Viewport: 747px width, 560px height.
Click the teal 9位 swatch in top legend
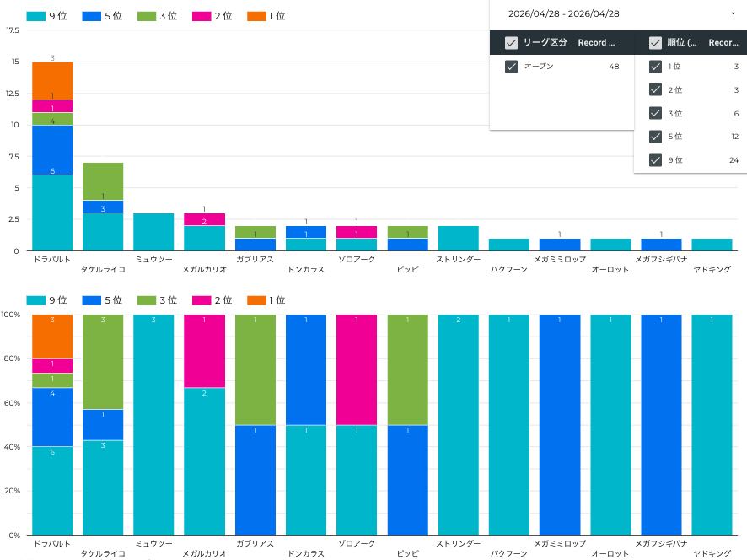click(x=35, y=16)
